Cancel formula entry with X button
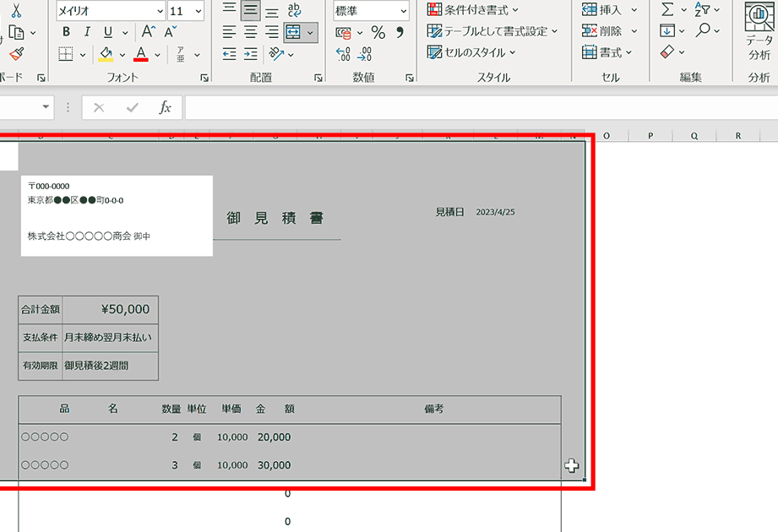Screen dimensions: 778x532 pos(99,107)
